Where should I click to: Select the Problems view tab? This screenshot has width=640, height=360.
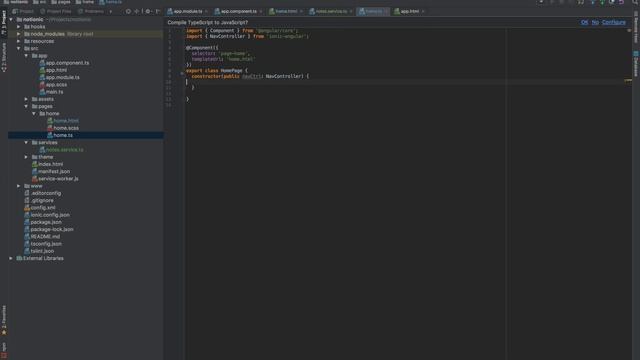point(91,11)
